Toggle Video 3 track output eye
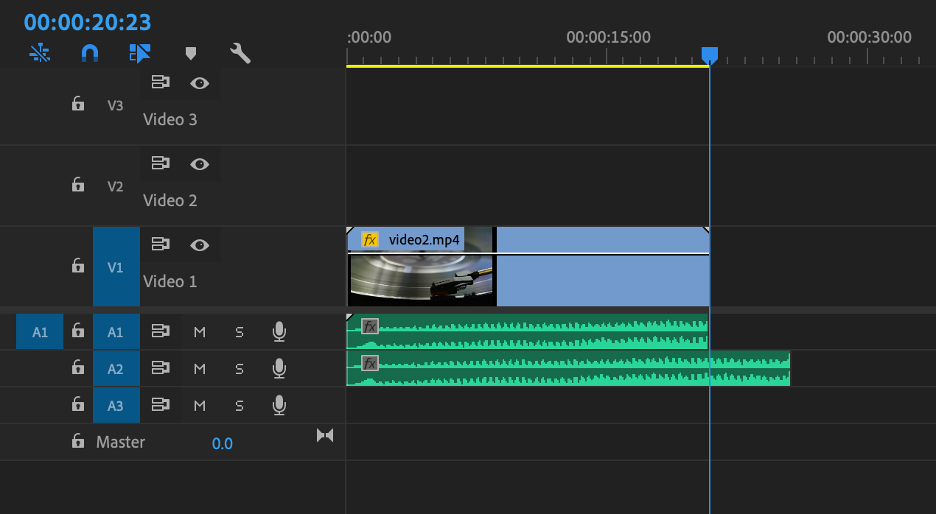Screen dimensions: 936x514 tap(200, 83)
